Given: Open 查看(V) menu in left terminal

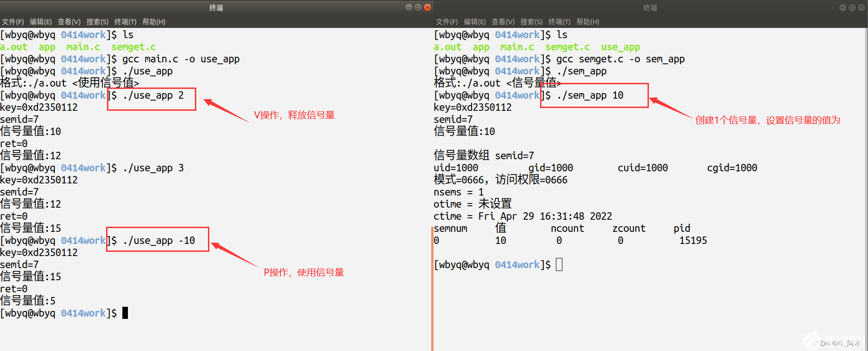Looking at the screenshot, I should [69, 22].
